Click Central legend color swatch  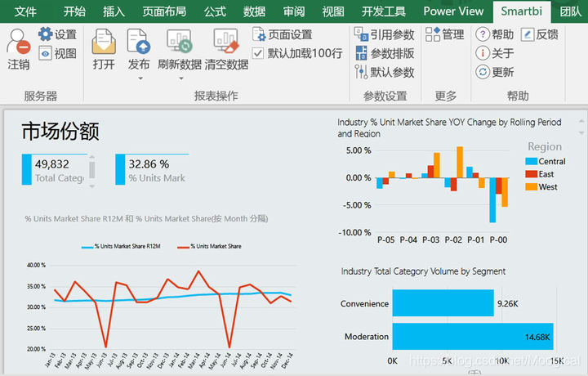point(532,161)
